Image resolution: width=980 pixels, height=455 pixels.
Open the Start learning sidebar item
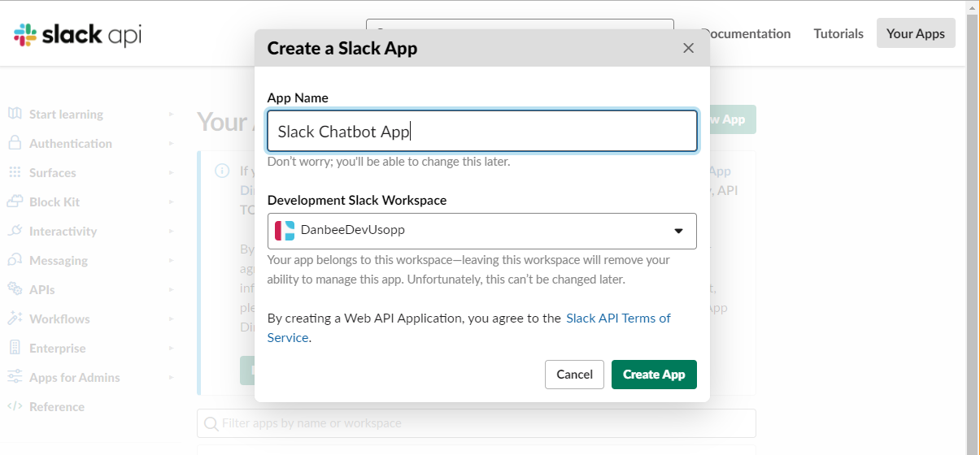[66, 115]
